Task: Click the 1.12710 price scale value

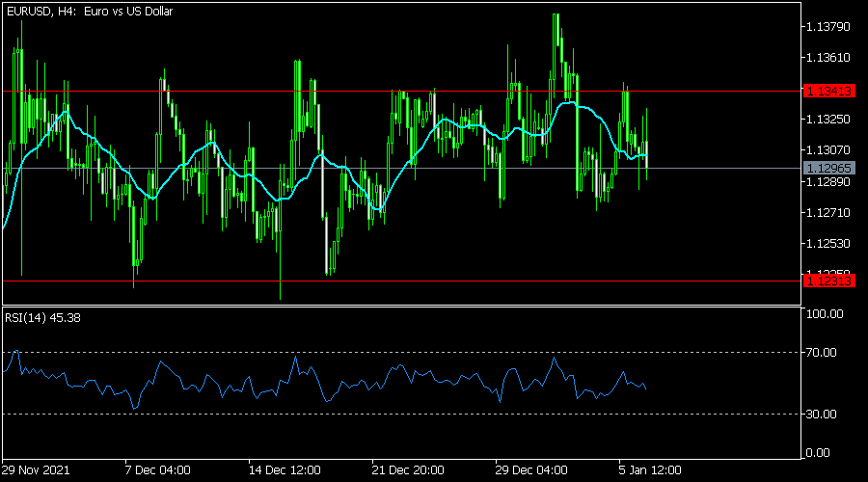Action: (x=828, y=212)
